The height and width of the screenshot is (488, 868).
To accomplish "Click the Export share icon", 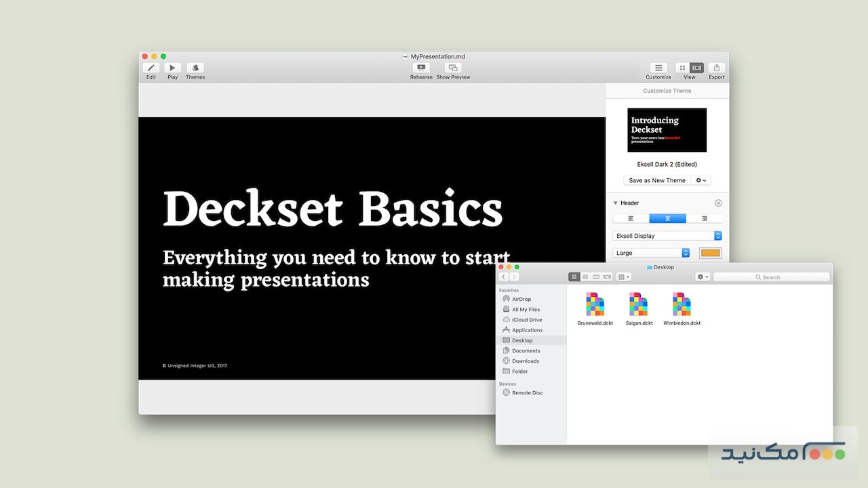I will tap(716, 68).
